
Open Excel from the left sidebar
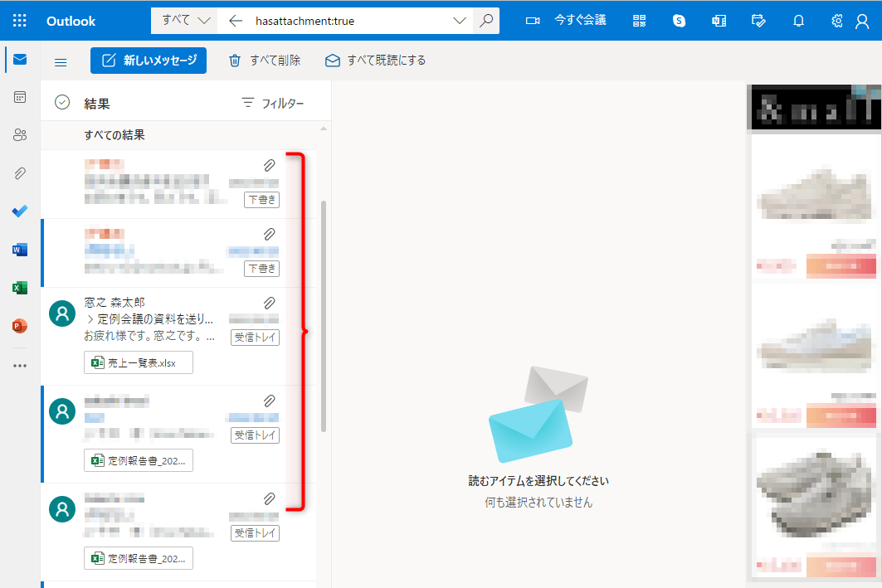(19, 287)
